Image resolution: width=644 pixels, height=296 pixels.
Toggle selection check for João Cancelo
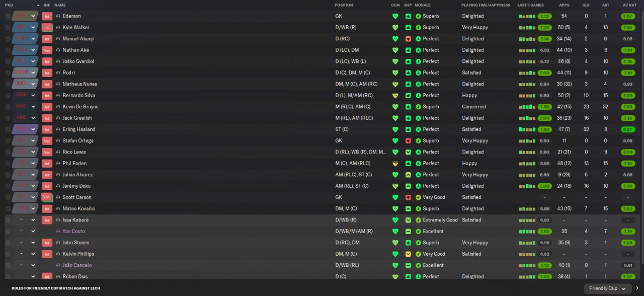coord(8,265)
